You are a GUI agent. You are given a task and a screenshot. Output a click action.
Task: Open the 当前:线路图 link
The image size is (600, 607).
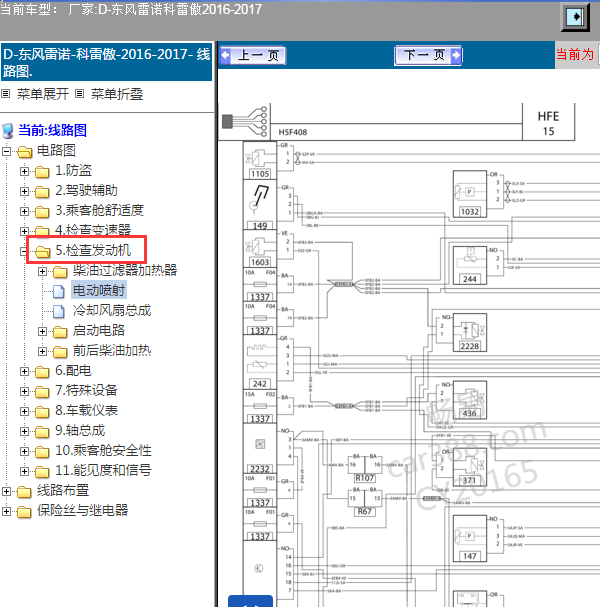click(52, 130)
